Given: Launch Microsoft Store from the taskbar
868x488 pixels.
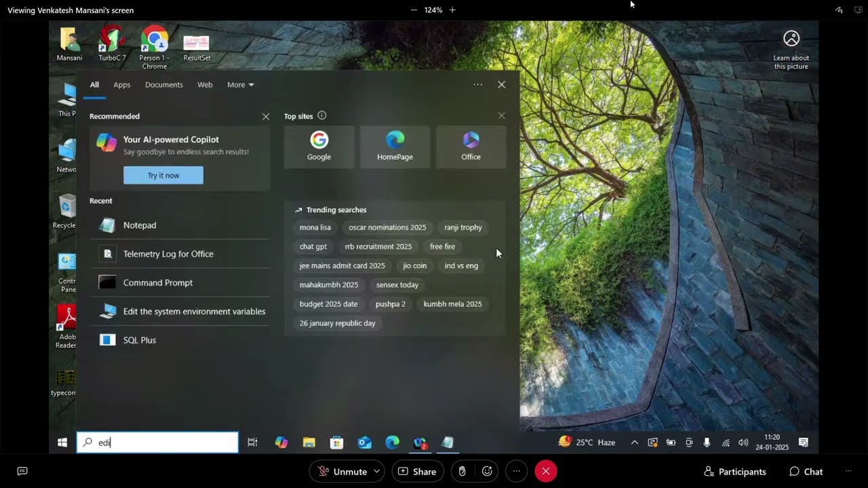Looking at the screenshot, I should click(336, 443).
